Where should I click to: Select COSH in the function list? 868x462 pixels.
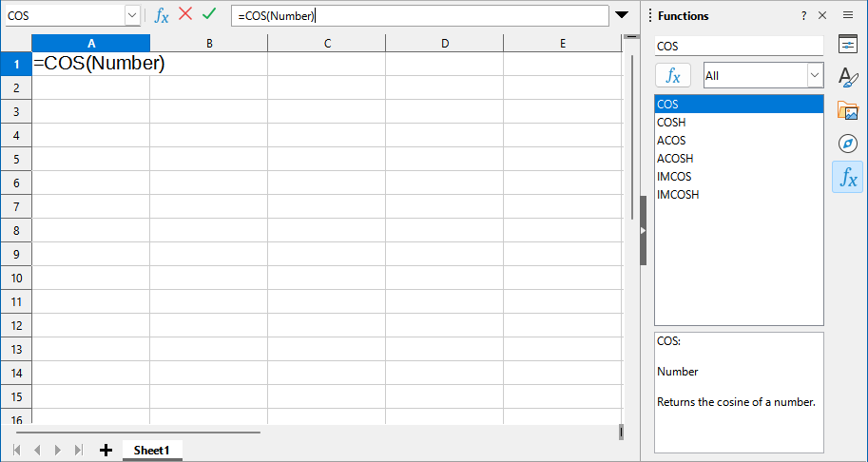(x=739, y=123)
